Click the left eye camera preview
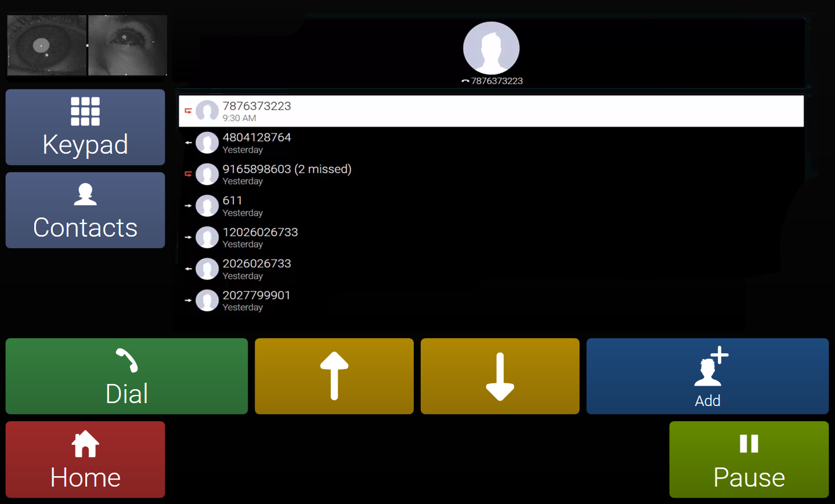This screenshot has height=504, width=835. click(46, 45)
